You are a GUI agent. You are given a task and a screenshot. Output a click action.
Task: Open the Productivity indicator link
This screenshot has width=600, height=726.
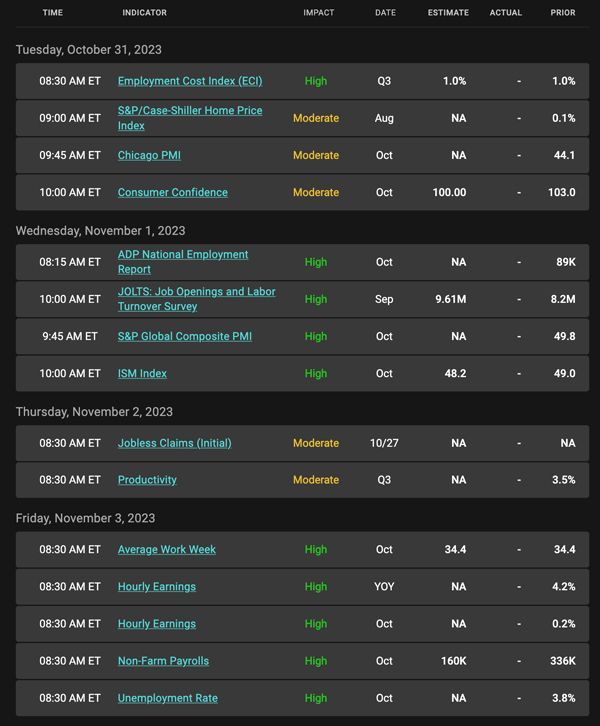(x=147, y=480)
